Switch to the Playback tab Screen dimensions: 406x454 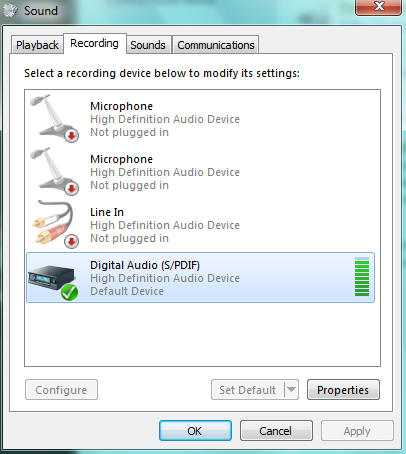click(x=37, y=45)
